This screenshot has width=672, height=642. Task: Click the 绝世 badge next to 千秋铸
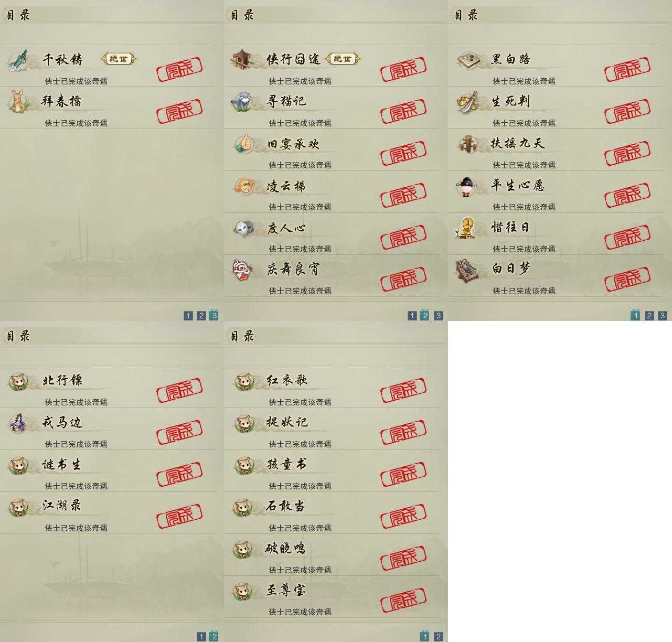[119, 59]
